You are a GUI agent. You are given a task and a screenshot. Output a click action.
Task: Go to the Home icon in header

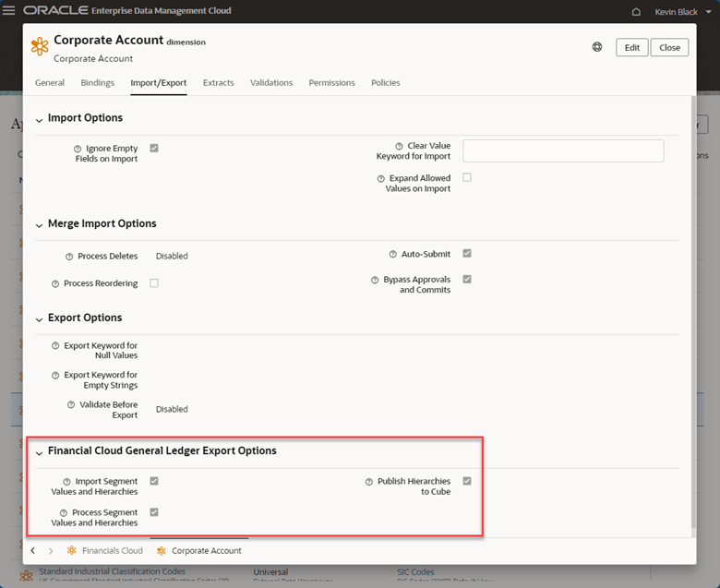pyautogui.click(x=636, y=11)
